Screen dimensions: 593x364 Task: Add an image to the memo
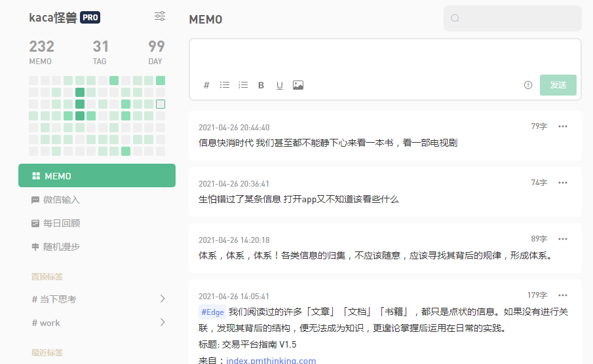pos(298,85)
